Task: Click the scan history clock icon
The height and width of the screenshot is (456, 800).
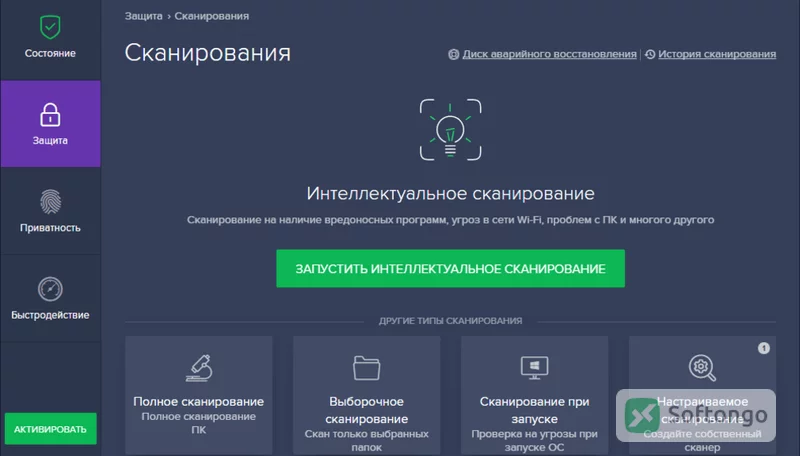Action: tap(650, 54)
